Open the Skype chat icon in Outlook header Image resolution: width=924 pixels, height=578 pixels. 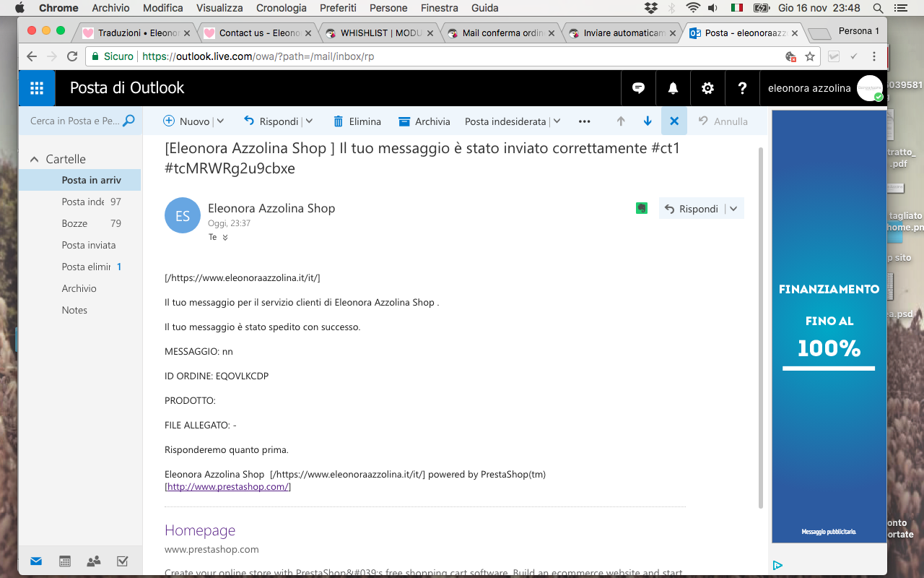pos(638,88)
